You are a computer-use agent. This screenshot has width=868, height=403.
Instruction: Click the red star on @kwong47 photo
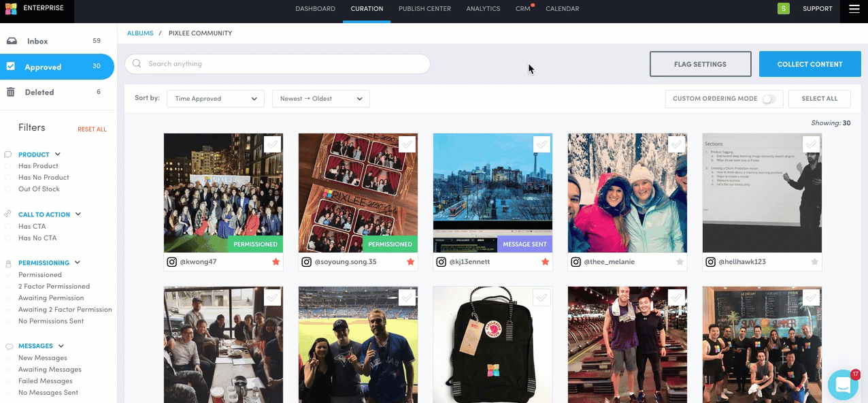[276, 262]
